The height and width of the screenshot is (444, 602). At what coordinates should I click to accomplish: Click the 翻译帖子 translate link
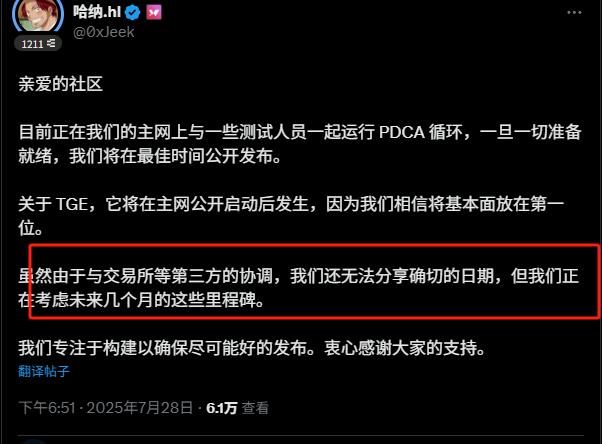pos(44,371)
